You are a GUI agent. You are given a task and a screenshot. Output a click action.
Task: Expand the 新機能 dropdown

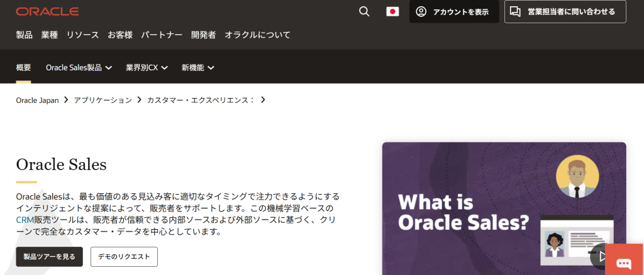click(198, 68)
